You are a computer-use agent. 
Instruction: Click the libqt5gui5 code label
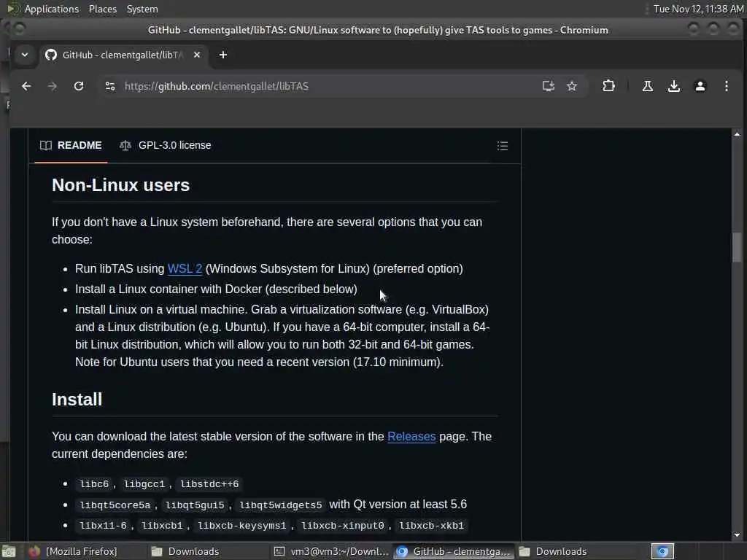click(x=195, y=505)
